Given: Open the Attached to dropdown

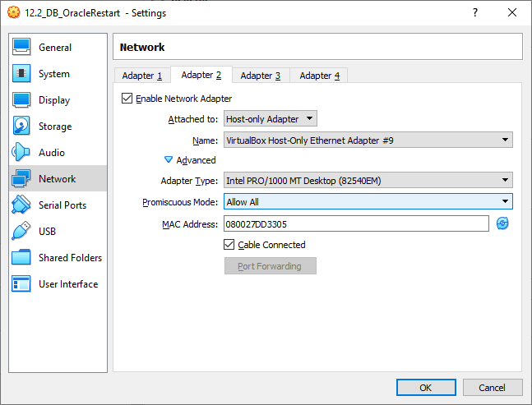Looking at the screenshot, I should 270,120.
